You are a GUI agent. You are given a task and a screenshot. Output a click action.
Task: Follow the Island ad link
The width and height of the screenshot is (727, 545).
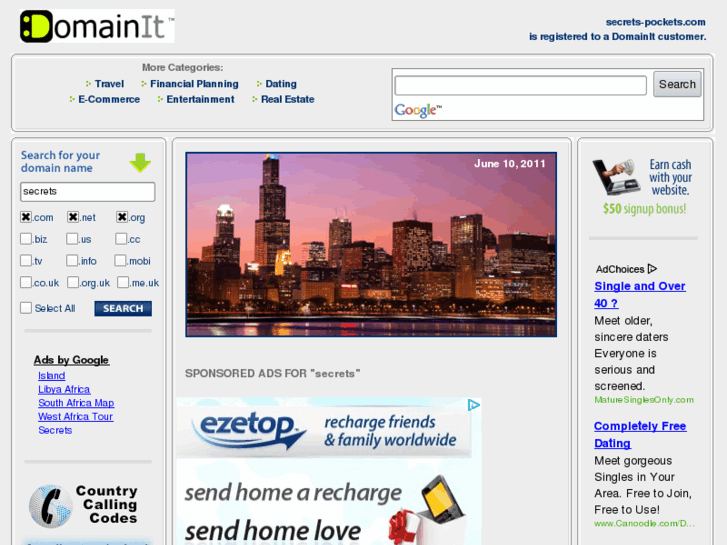click(51, 376)
